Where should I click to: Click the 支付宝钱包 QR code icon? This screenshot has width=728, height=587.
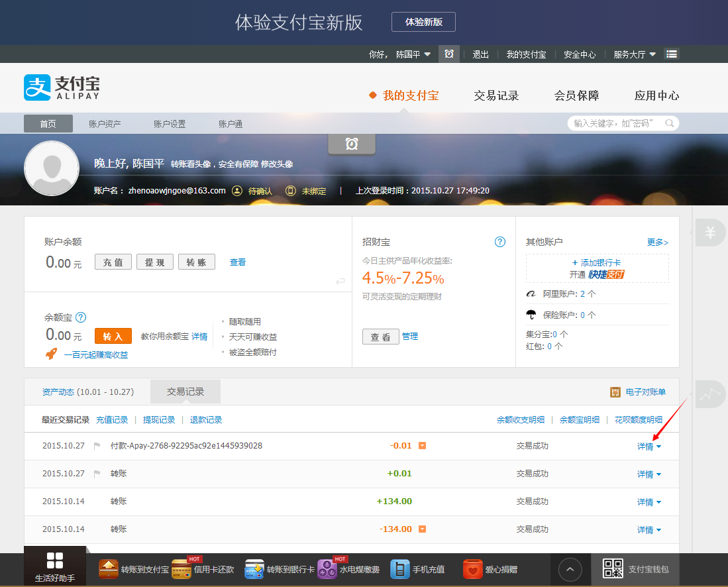tap(613, 568)
